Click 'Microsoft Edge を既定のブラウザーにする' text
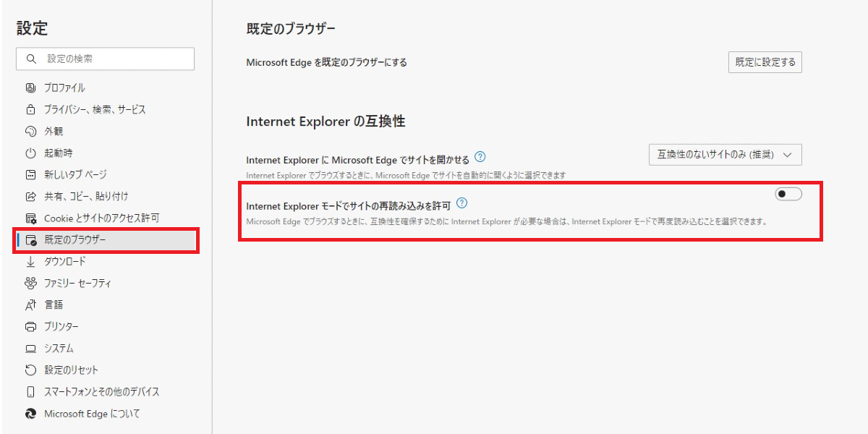This screenshot has width=868, height=434. pos(326,62)
